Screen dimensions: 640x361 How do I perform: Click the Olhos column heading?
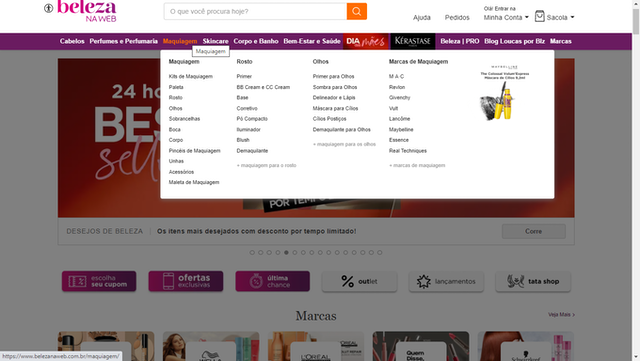[320, 62]
